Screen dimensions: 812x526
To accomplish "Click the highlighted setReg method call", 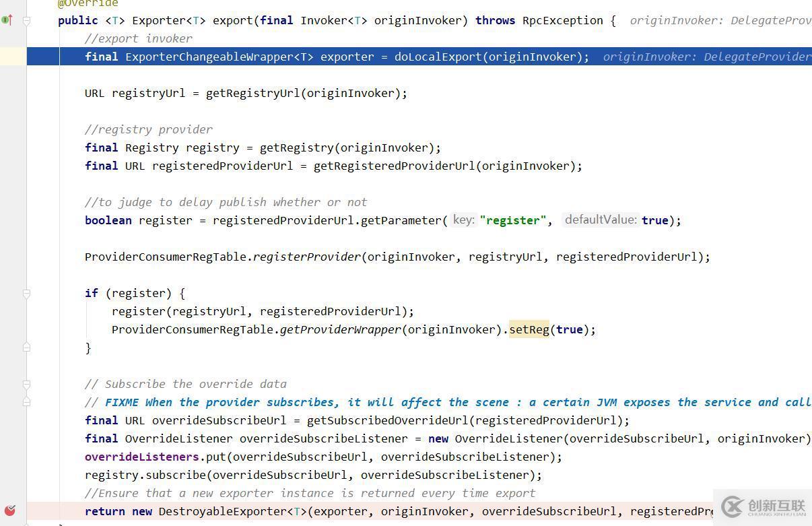I will [529, 329].
